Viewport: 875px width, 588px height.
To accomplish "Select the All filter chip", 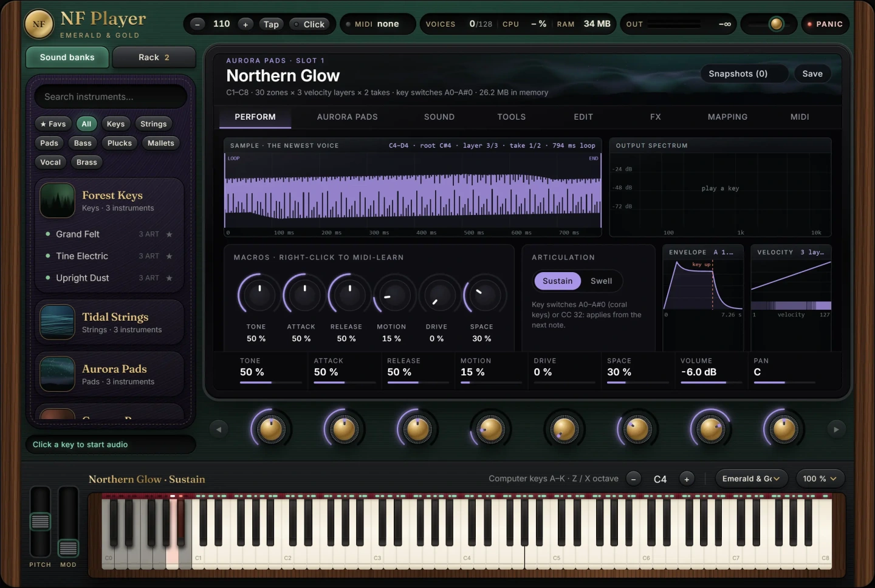I will coord(86,124).
